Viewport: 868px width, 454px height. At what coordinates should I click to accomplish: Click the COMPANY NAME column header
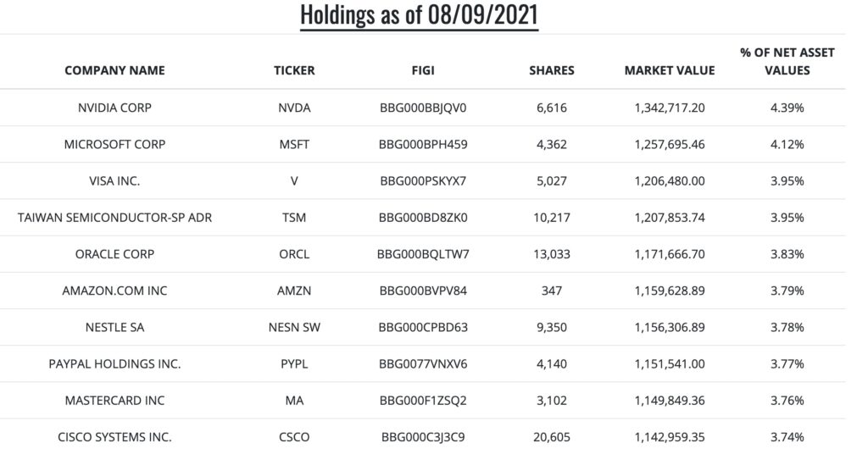coord(114,70)
